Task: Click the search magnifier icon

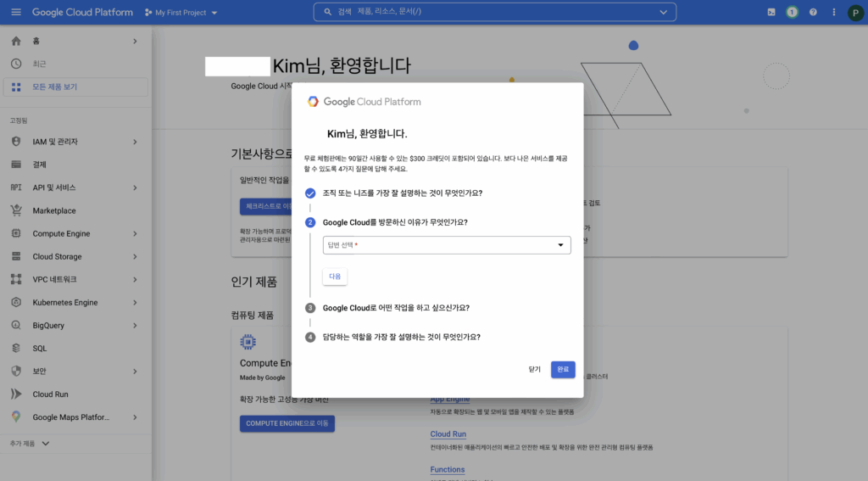Action: pos(328,12)
